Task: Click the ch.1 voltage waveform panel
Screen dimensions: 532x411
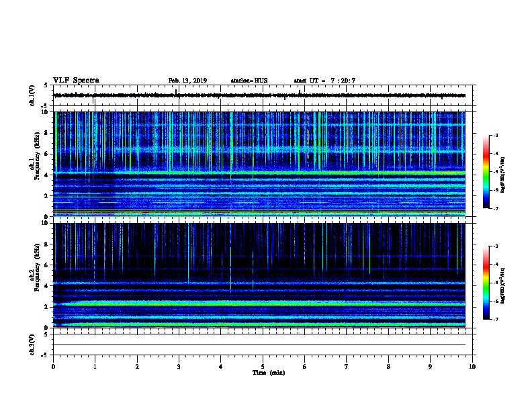Action: pos(263,95)
